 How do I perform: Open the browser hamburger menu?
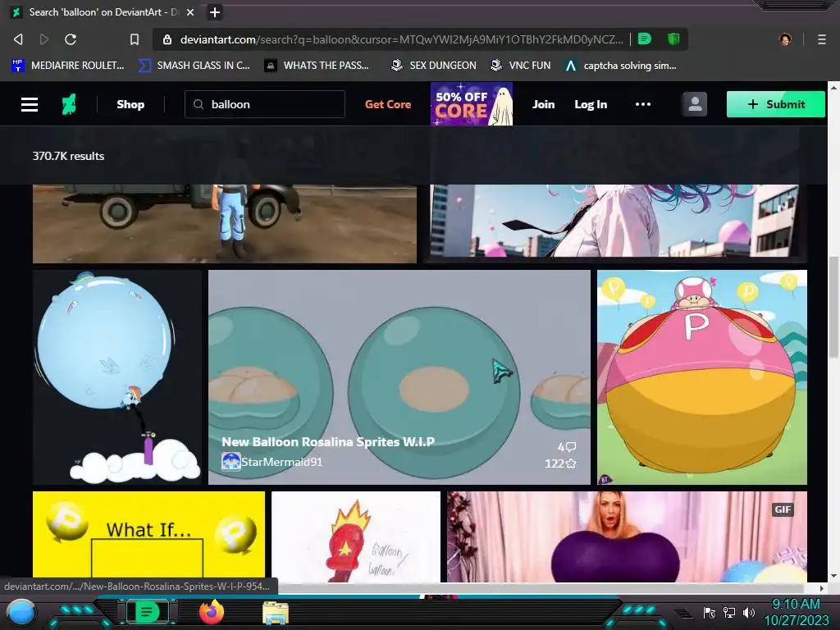pyautogui.click(x=821, y=39)
